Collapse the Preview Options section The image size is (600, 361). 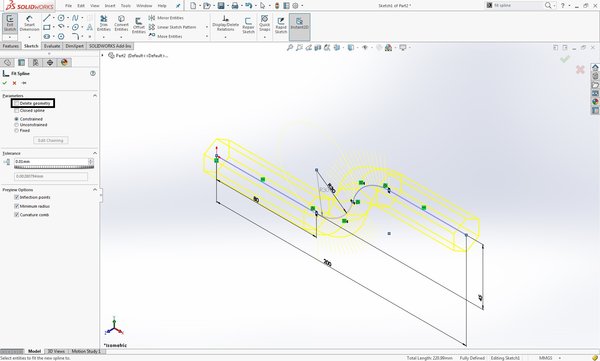tap(95, 189)
